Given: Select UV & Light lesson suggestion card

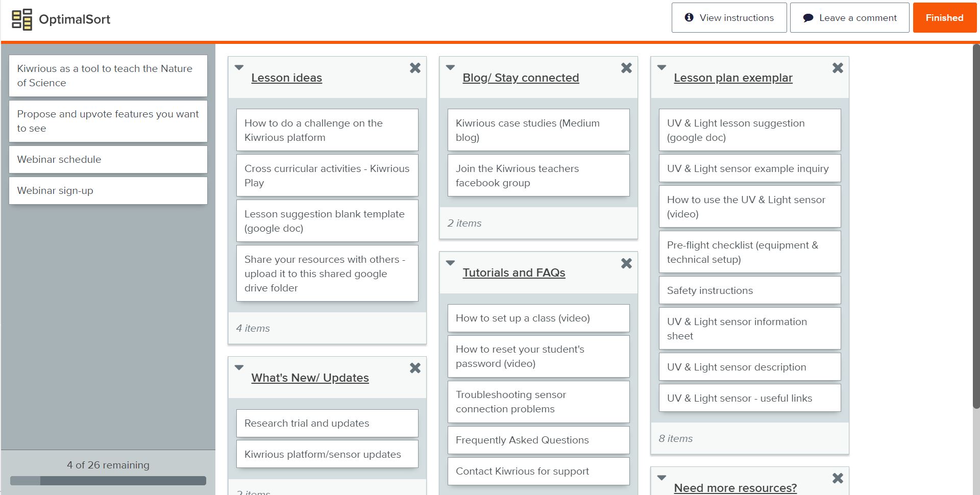Looking at the screenshot, I should [750, 130].
